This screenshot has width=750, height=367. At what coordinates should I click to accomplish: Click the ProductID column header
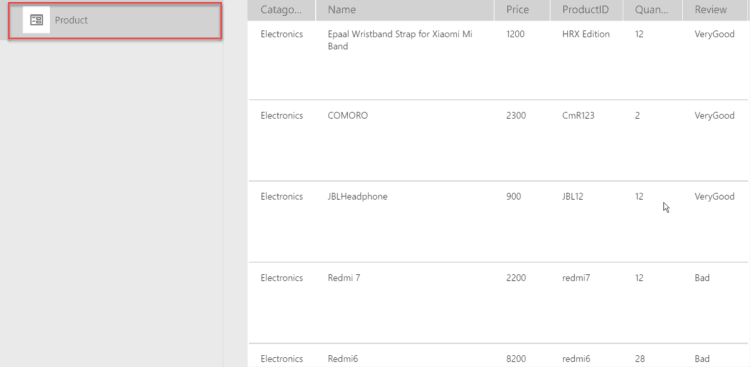click(587, 10)
